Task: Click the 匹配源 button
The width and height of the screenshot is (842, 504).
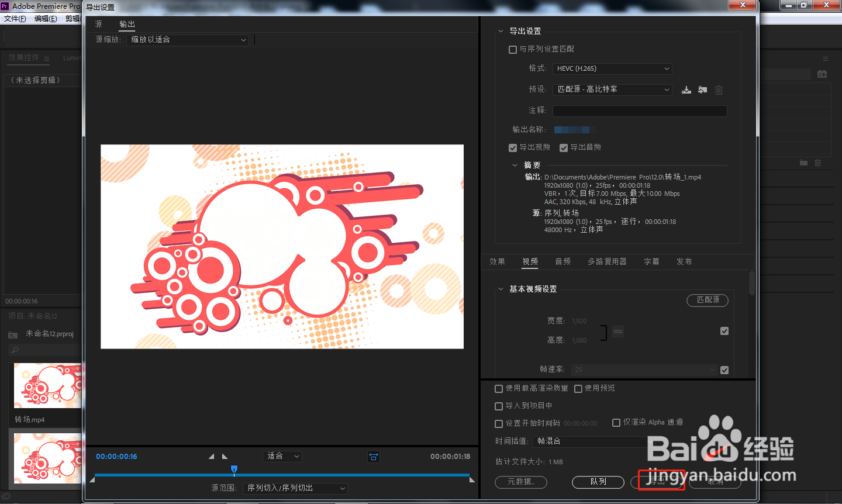Action: coord(708,300)
